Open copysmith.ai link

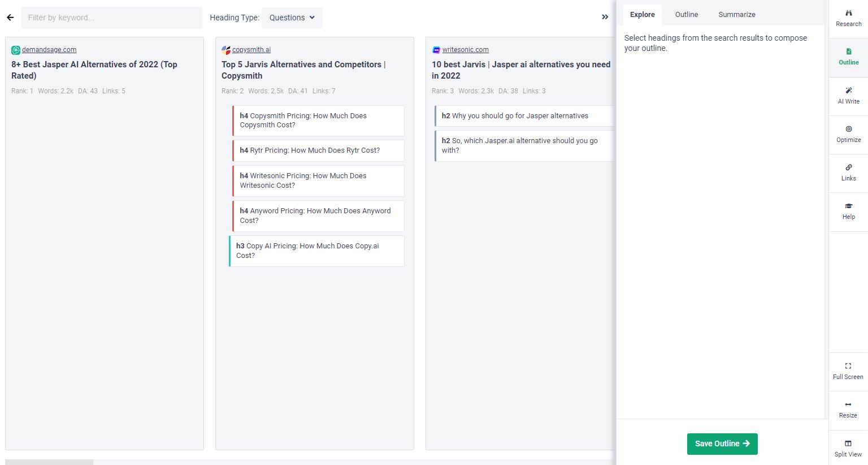tap(251, 50)
